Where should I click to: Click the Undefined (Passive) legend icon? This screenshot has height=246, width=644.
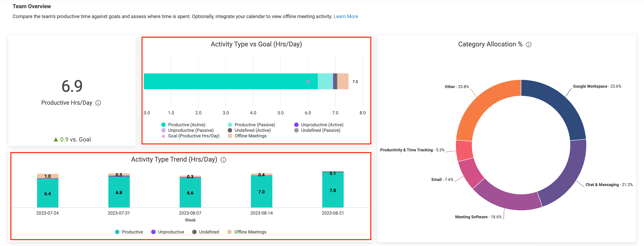coord(297,130)
